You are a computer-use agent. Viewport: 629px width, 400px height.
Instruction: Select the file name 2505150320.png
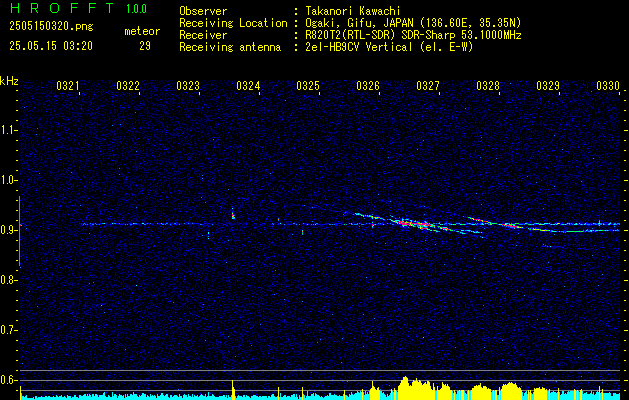(51, 27)
